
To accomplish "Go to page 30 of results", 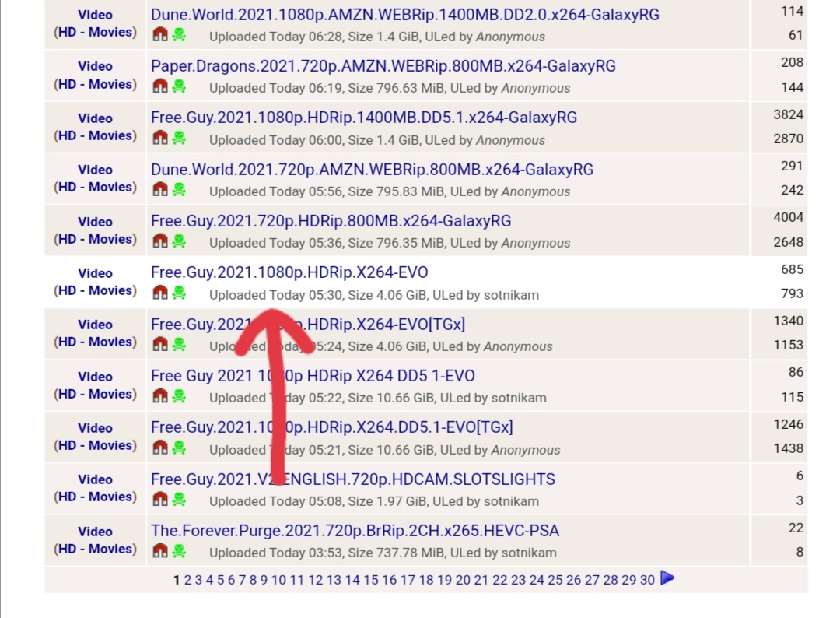I will (647, 580).
